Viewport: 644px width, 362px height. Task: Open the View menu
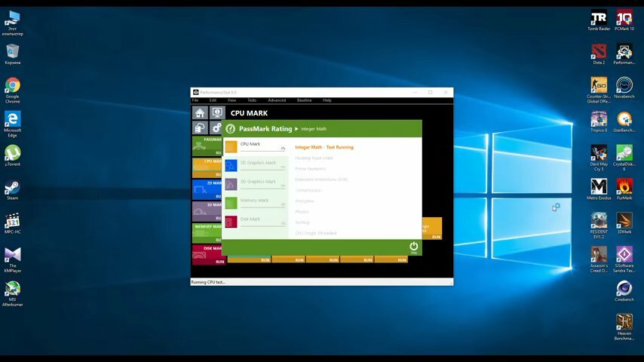(x=232, y=100)
